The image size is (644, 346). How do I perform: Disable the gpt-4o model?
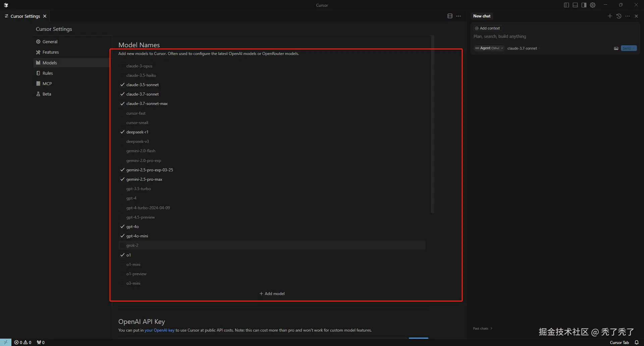(x=122, y=227)
